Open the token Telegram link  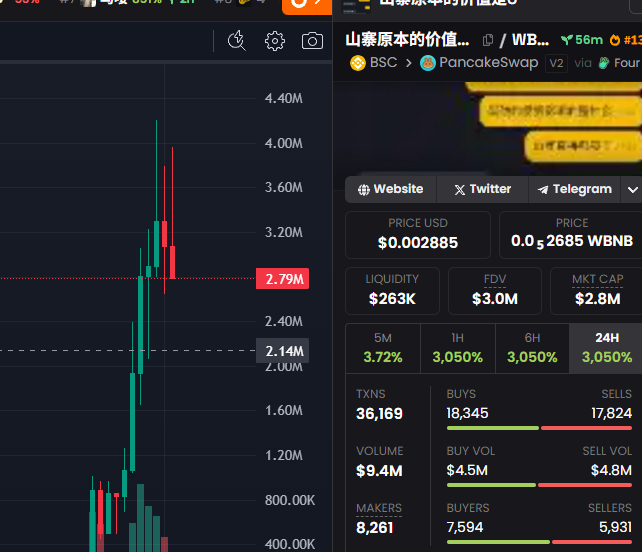574,189
